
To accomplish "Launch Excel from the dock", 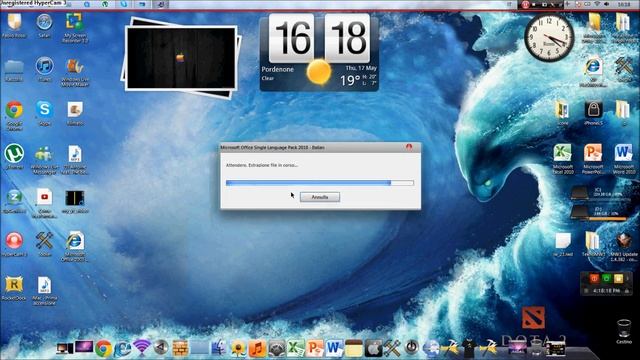I will (296, 348).
